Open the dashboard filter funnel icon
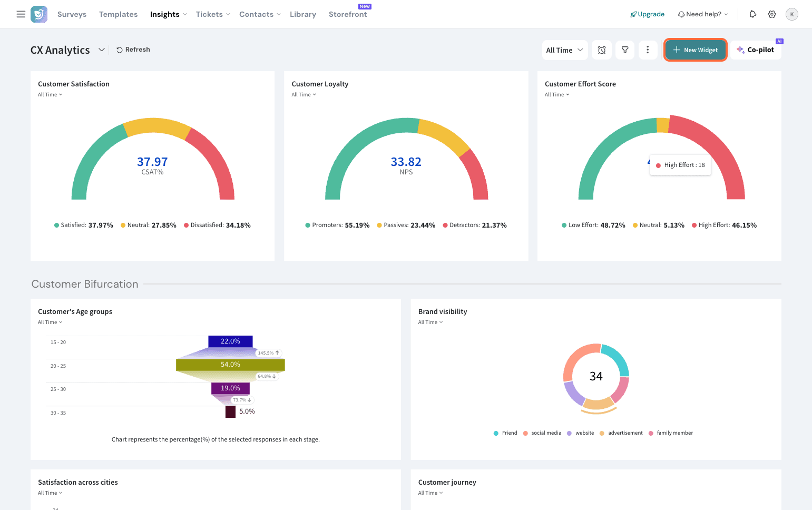 625,50
